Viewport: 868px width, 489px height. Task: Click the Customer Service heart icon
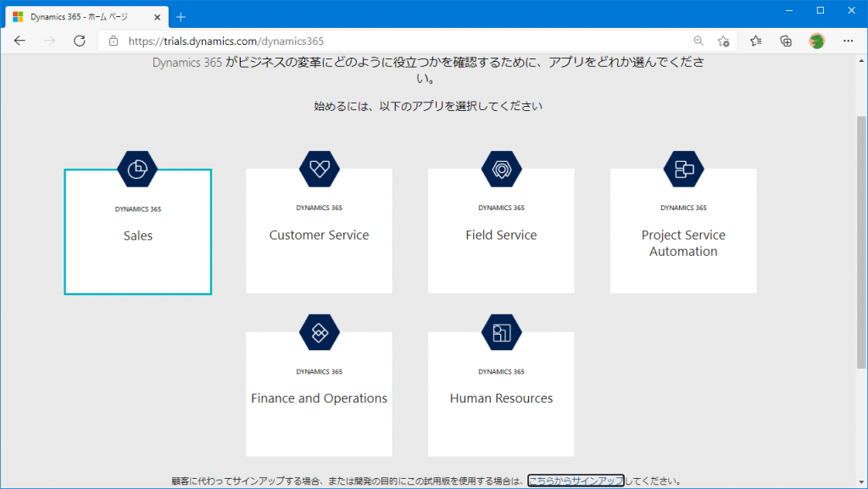tap(320, 169)
